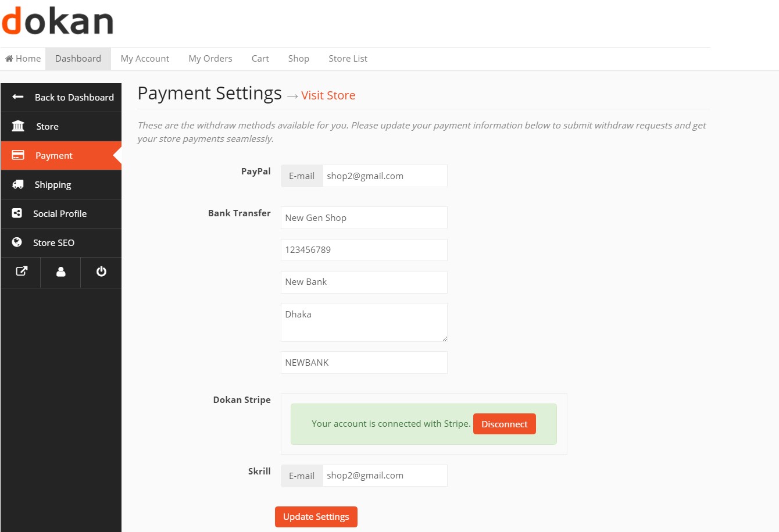Click the Dokan Stripe label

point(242,400)
